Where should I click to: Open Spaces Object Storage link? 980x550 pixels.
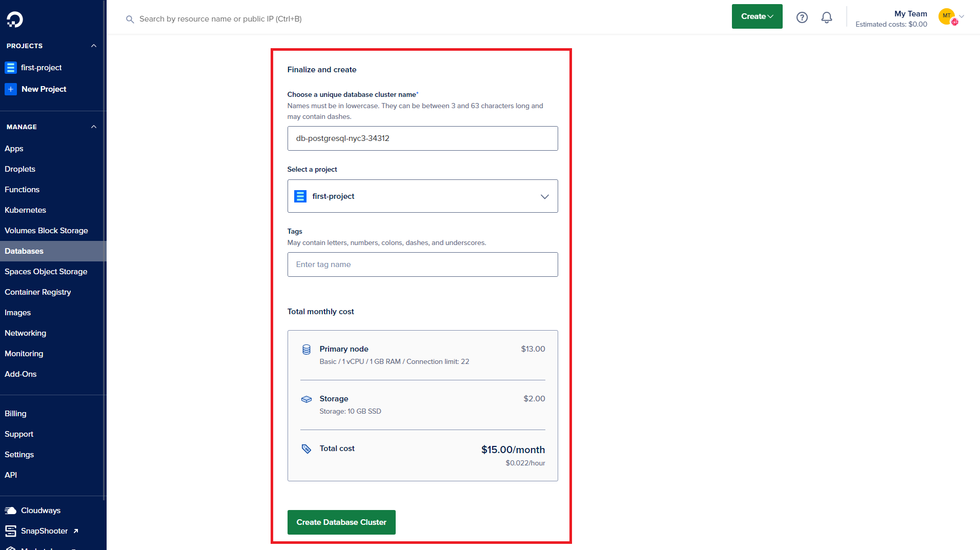46,272
